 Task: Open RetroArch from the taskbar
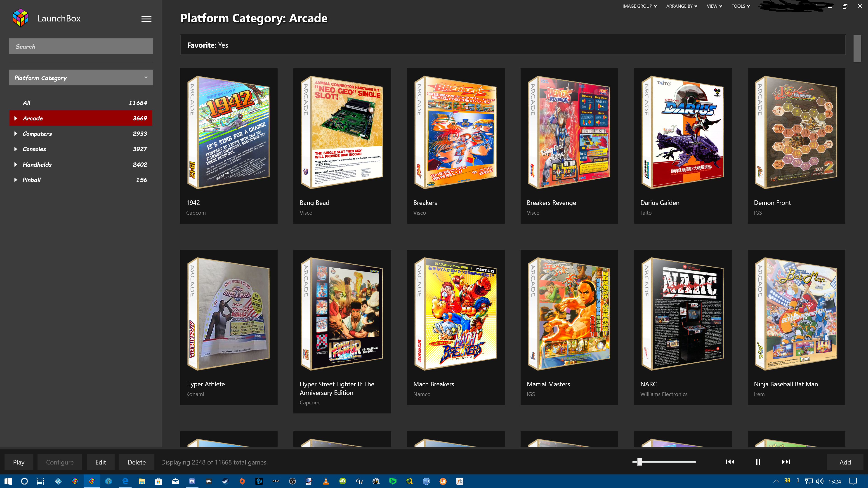click(x=209, y=481)
